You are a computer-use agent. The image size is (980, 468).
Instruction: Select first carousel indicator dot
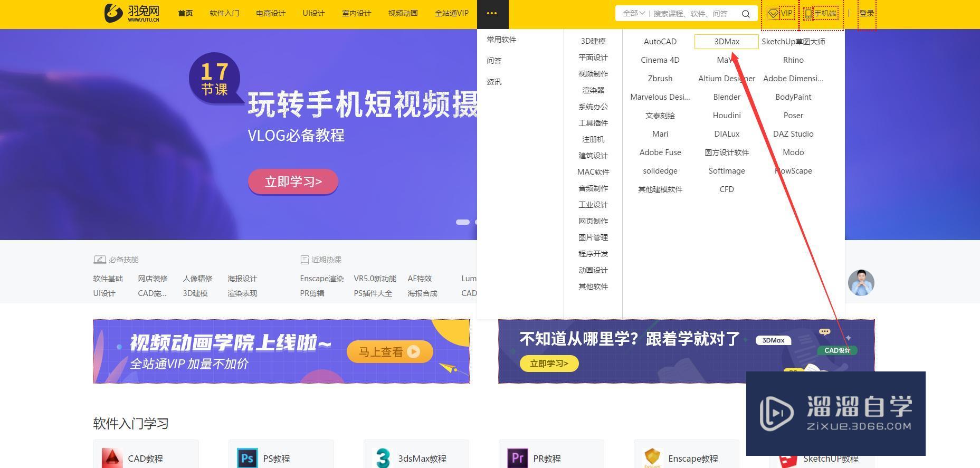coord(463,222)
